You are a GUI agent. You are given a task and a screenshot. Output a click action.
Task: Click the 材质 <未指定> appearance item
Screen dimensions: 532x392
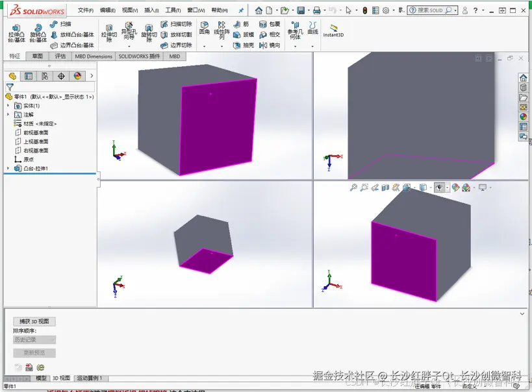point(39,123)
